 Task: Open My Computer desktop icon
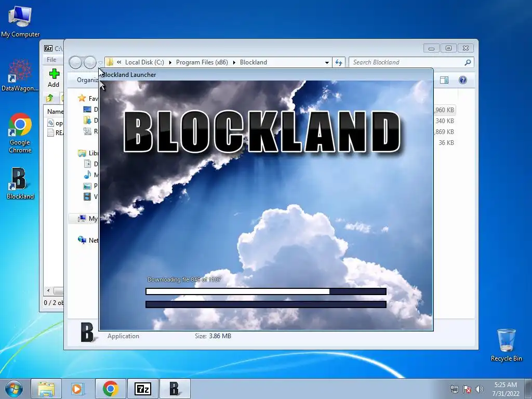point(20,21)
